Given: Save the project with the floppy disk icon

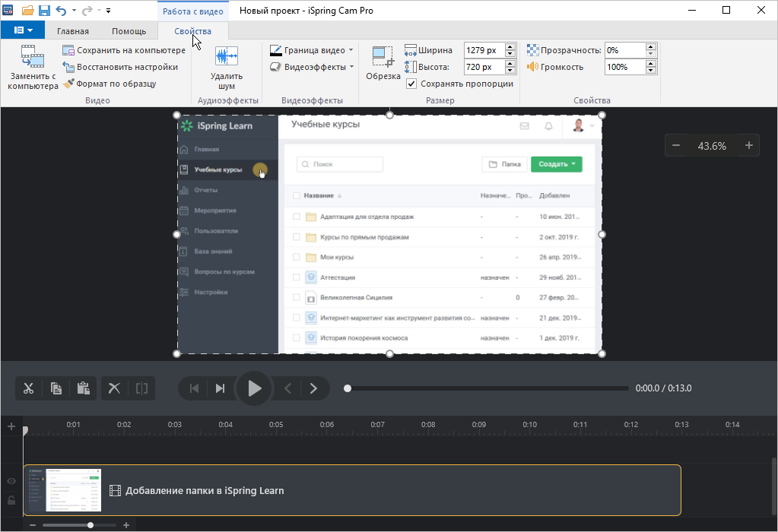Looking at the screenshot, I should point(44,11).
